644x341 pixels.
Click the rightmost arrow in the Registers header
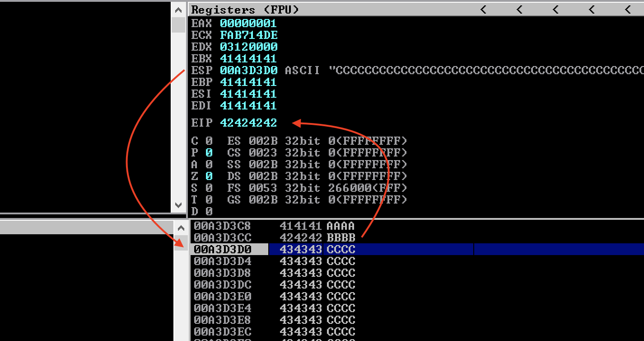point(628,9)
